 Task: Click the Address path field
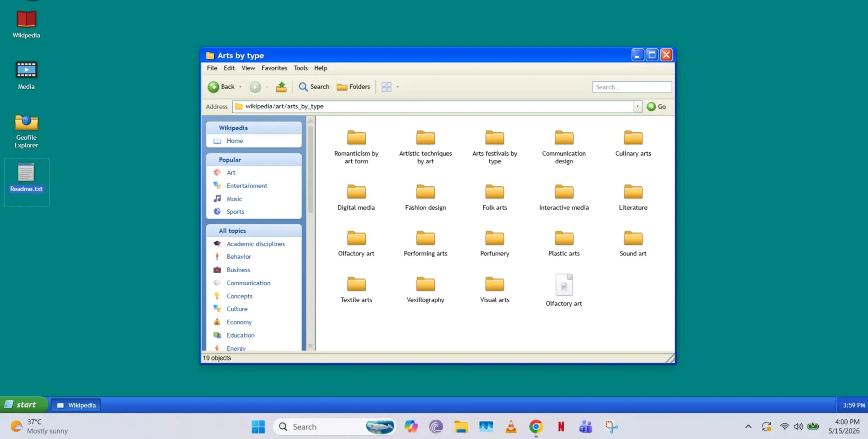pyautogui.click(x=433, y=107)
